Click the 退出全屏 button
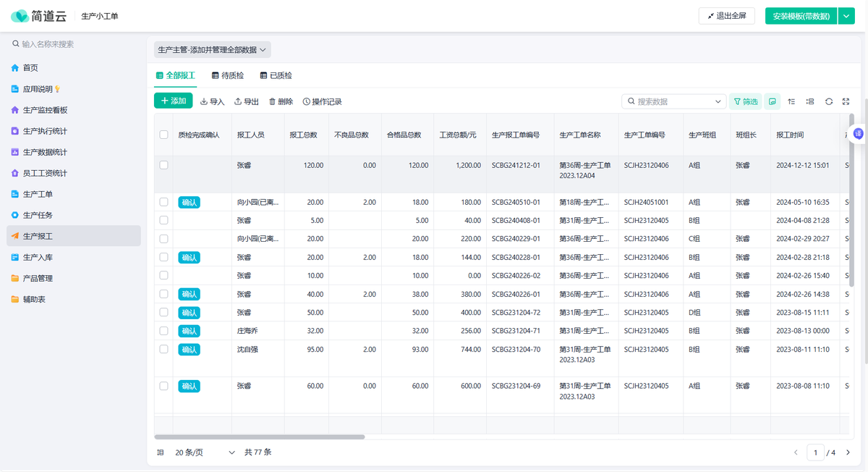Screen dimensions: 868x472 click(726, 16)
